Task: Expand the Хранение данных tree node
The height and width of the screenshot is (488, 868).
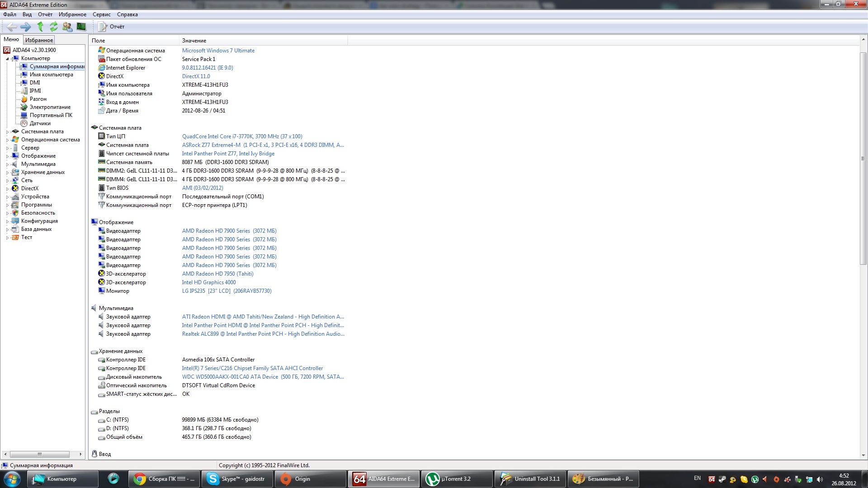Action: 7,173
